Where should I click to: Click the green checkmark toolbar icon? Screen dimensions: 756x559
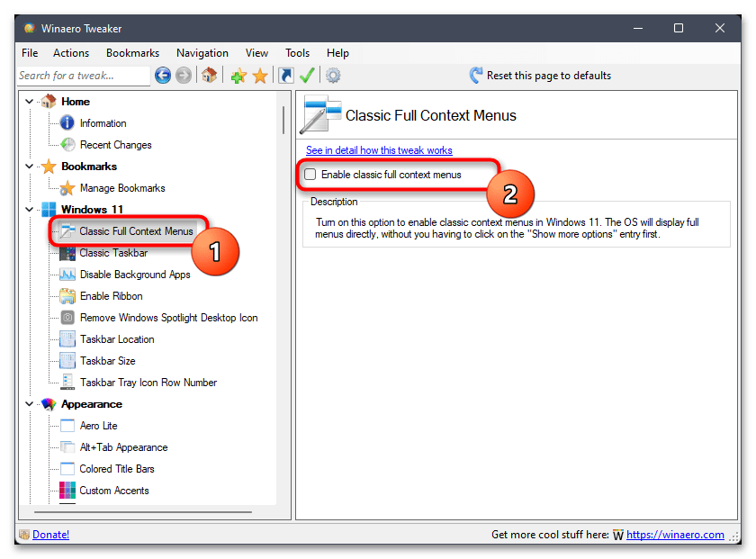click(307, 76)
